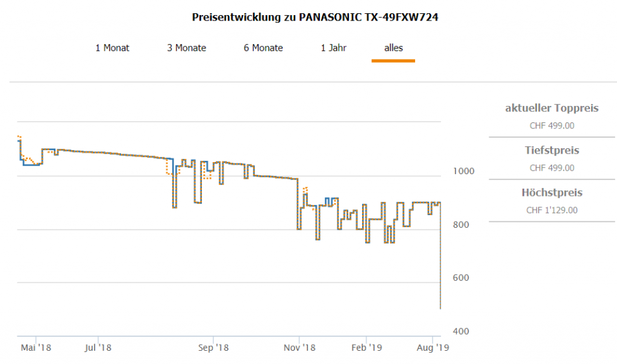Click the CHF 1'129.00 highest price value
Image resolution: width=617 pixels, height=364 pixels.
click(x=551, y=210)
